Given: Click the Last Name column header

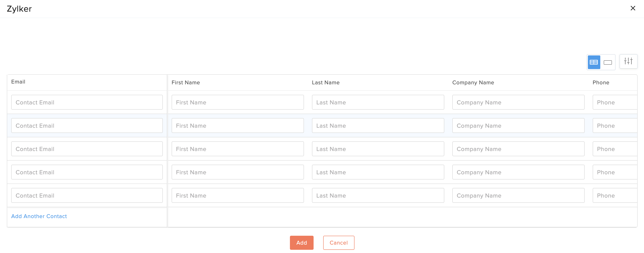Looking at the screenshot, I should coord(325,83).
